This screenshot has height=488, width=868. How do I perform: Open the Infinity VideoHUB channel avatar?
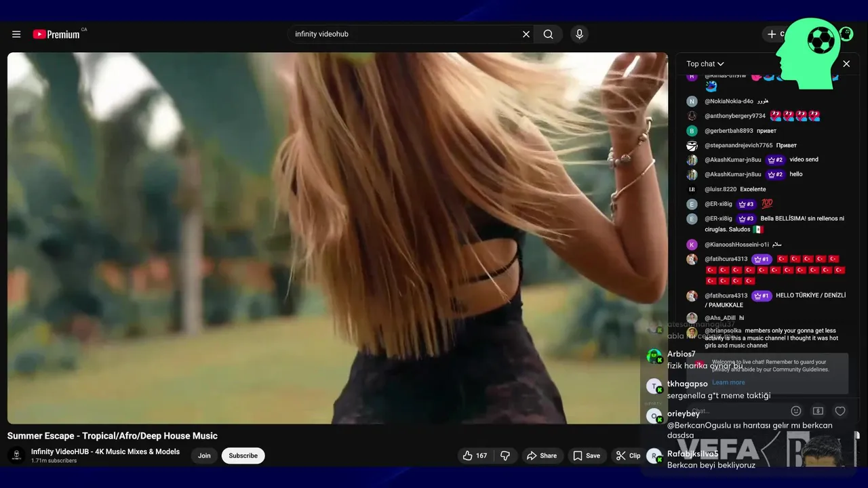(16, 455)
